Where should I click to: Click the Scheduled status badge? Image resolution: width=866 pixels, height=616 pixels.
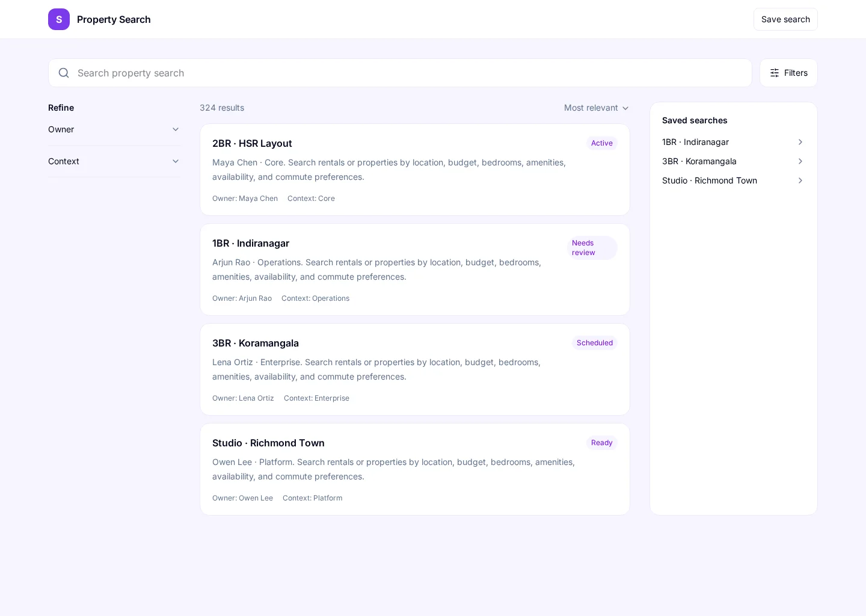tap(595, 343)
